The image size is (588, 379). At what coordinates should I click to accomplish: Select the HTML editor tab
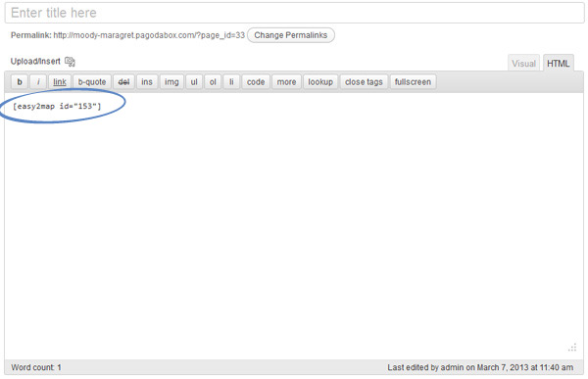click(558, 64)
